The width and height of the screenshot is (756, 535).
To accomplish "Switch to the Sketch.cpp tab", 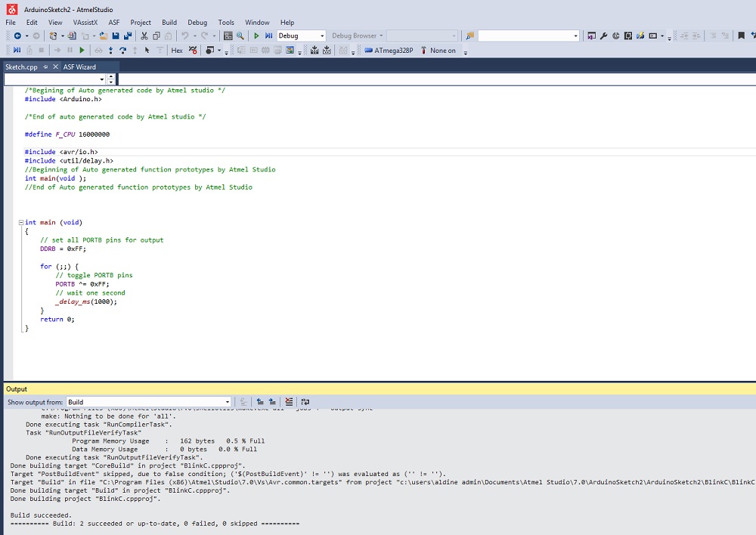I will (21, 67).
